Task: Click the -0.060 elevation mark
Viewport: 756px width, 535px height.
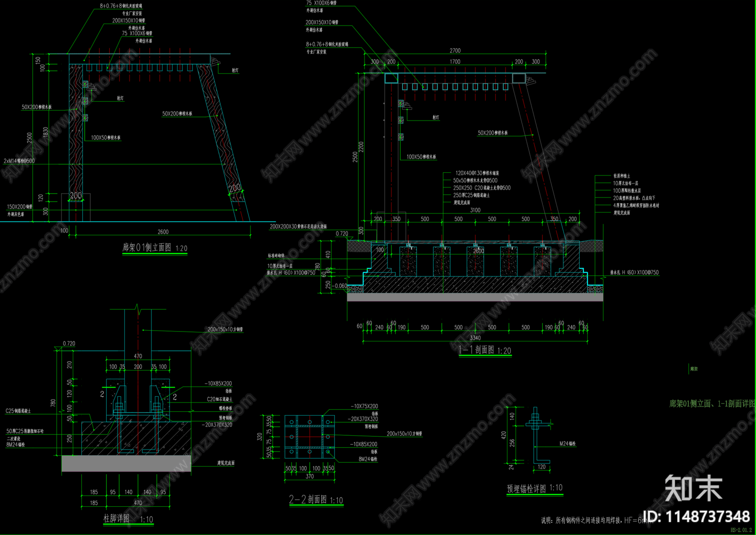Action: tap(340, 286)
